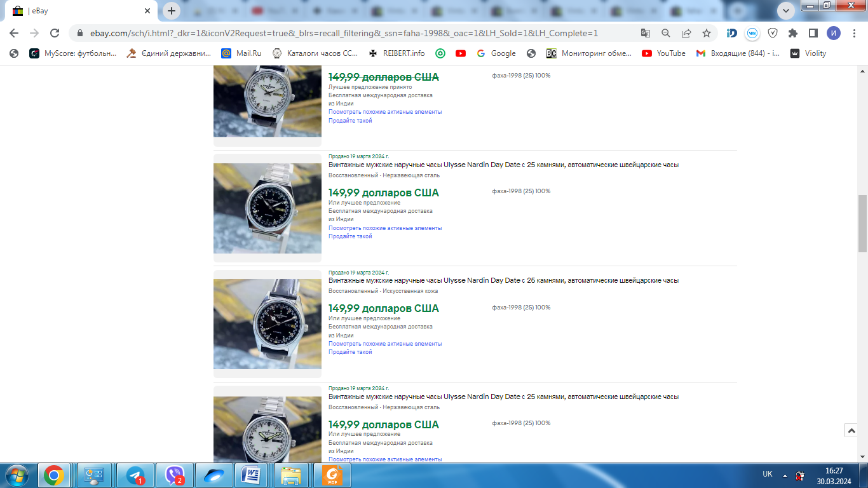The image size is (868, 488).
Task: Open the Google bookmark
Action: pyautogui.click(x=496, y=53)
